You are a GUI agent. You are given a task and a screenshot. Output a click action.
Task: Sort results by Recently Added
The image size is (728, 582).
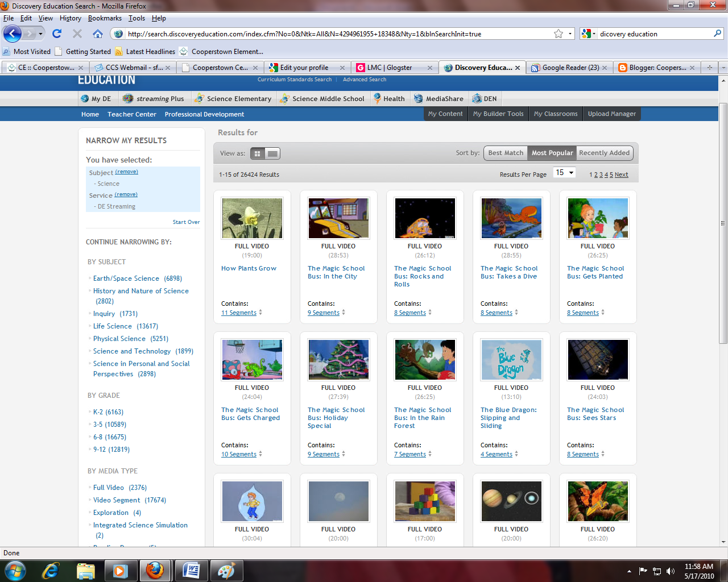click(x=604, y=153)
